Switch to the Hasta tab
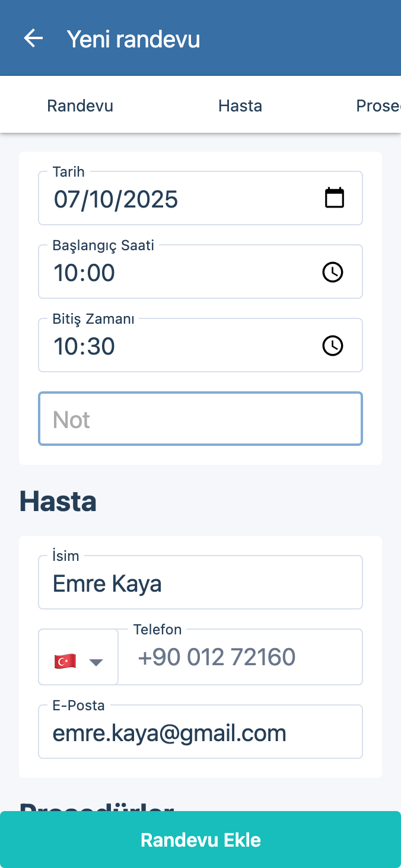The image size is (401, 868). tap(240, 106)
